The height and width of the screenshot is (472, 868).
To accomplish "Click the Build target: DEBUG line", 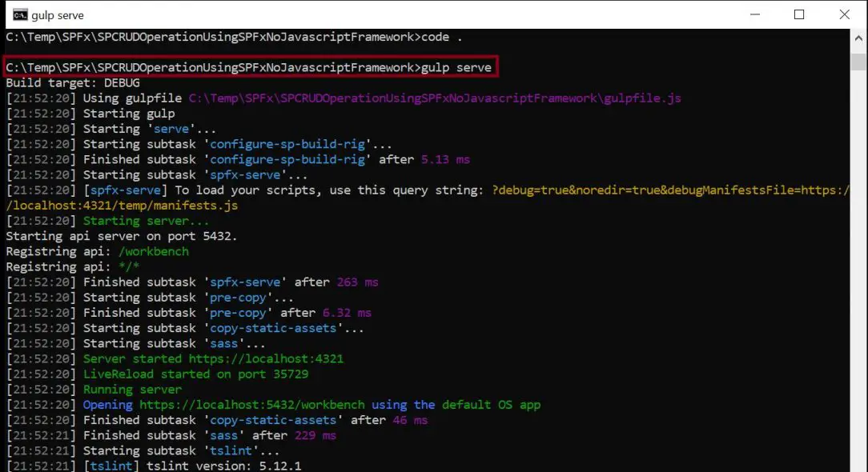I will pyautogui.click(x=72, y=82).
